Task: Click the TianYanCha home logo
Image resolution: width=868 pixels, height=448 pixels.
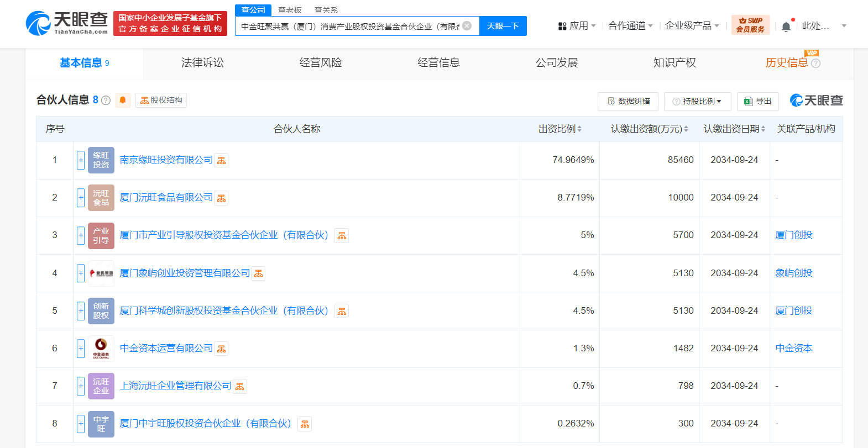Action: [67, 23]
